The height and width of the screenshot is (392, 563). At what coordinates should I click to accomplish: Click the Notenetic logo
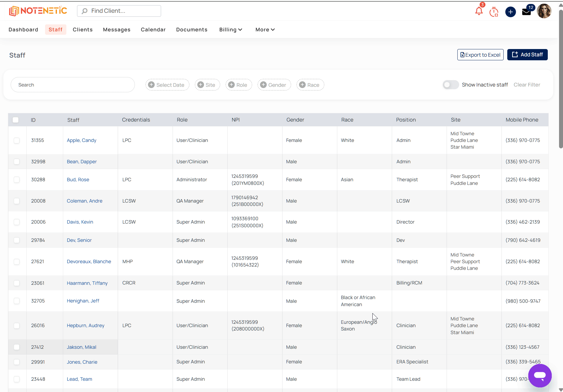click(x=38, y=11)
